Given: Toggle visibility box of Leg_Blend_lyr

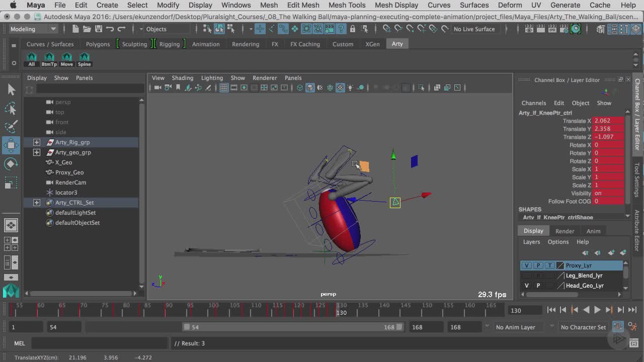Looking at the screenshot, I should click(x=527, y=276).
